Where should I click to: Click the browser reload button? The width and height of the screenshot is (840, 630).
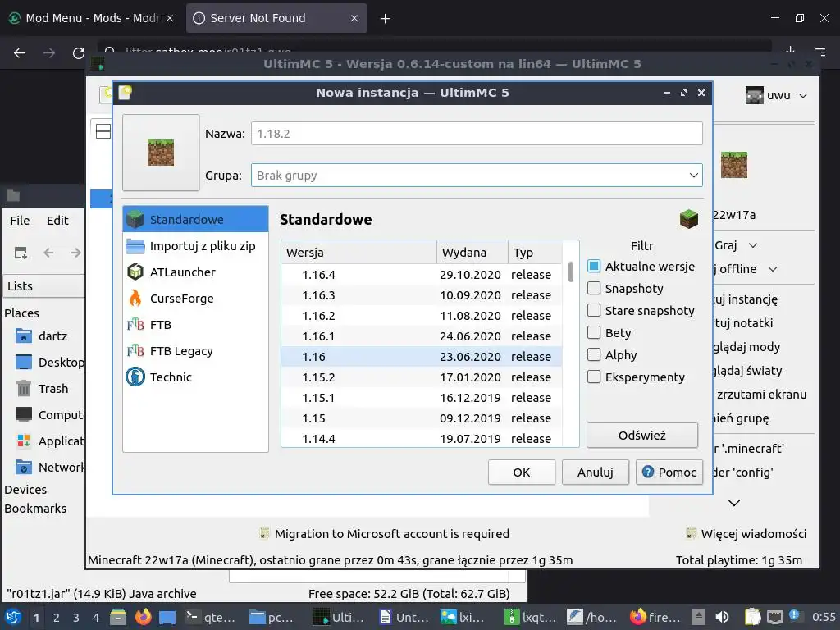coord(79,53)
